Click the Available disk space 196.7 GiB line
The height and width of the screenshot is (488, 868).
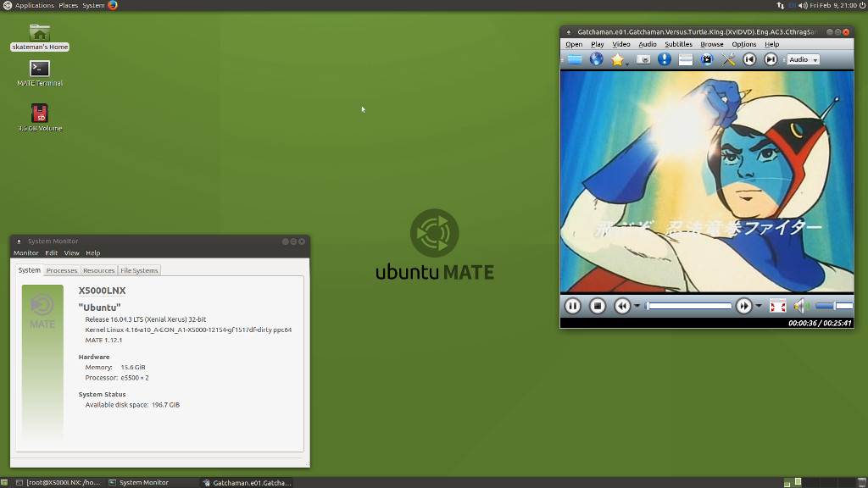(132, 405)
